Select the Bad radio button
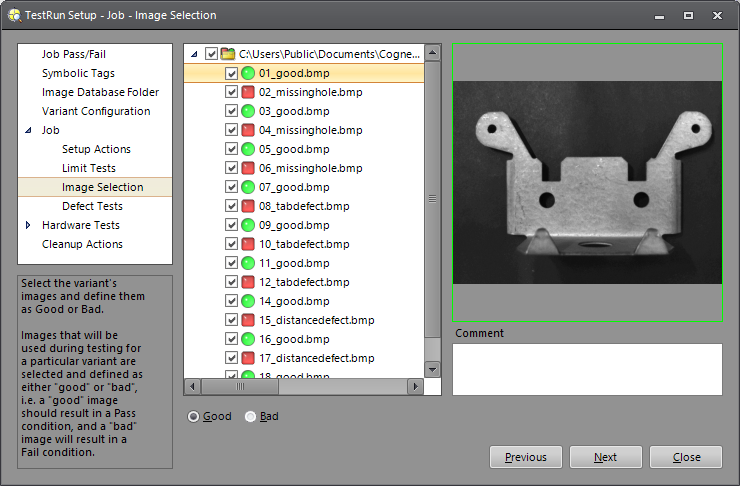This screenshot has height=486, width=740. click(251, 416)
